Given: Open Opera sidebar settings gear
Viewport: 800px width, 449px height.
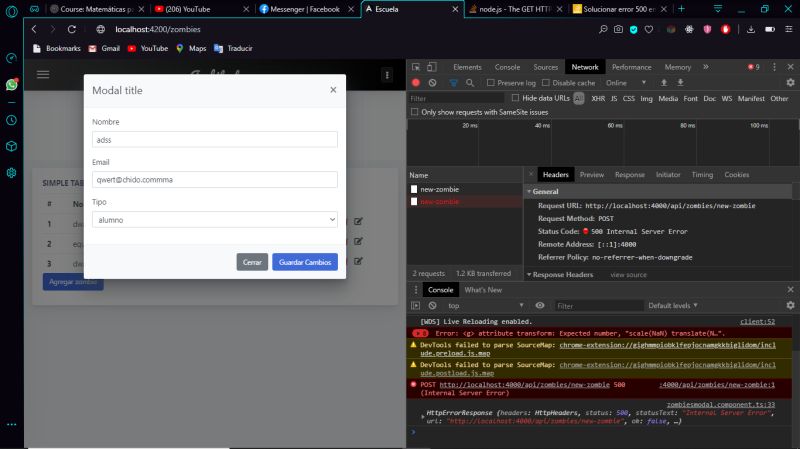Looking at the screenshot, I should (11, 173).
